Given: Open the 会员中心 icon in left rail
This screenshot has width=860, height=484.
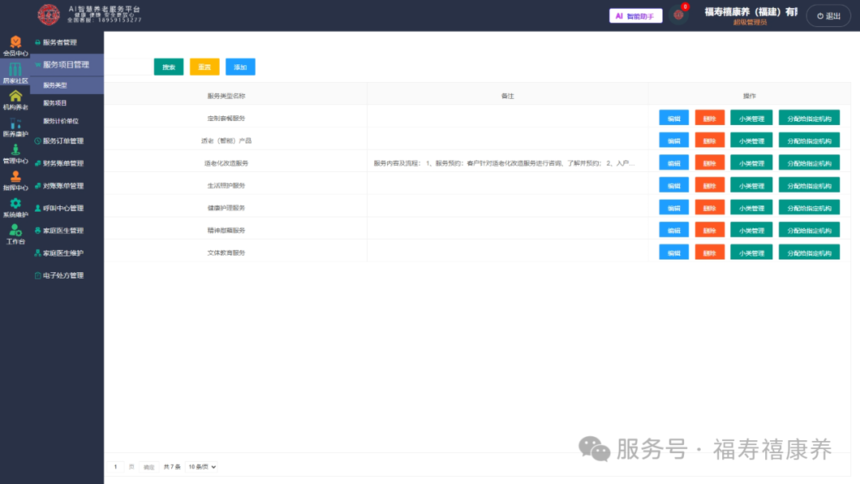Looking at the screenshot, I should [15, 46].
